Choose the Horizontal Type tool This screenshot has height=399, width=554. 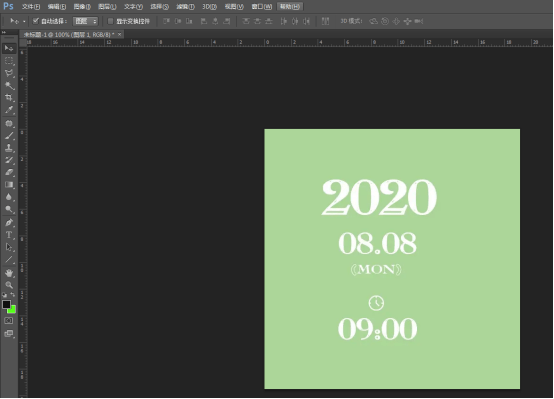(9, 235)
